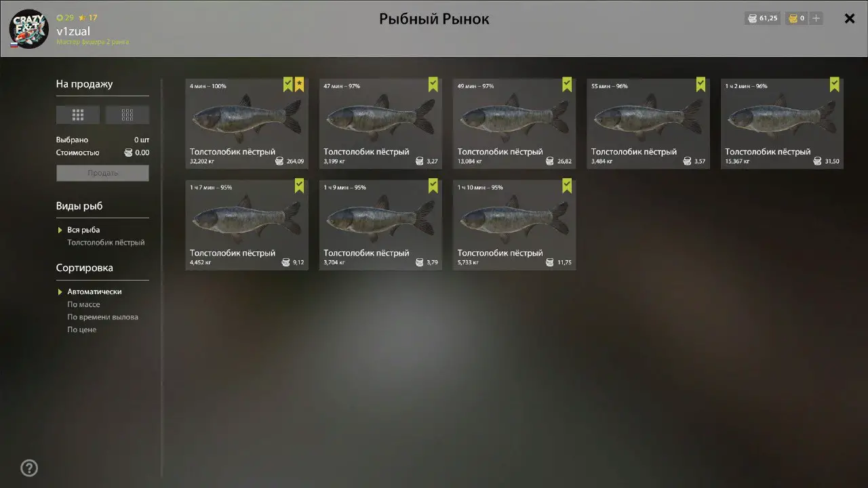Select sorting option Автоматически
Screen dimensions: 868x488
[x=94, y=291]
